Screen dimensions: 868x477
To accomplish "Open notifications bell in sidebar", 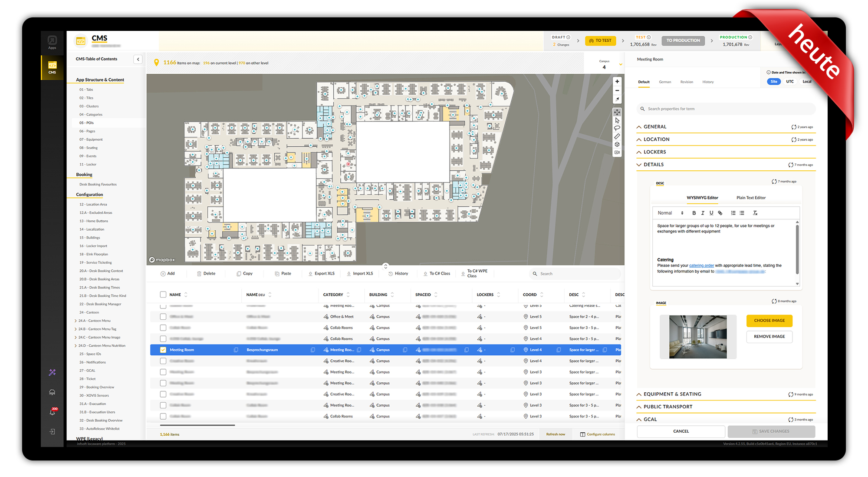I will pos(52,412).
